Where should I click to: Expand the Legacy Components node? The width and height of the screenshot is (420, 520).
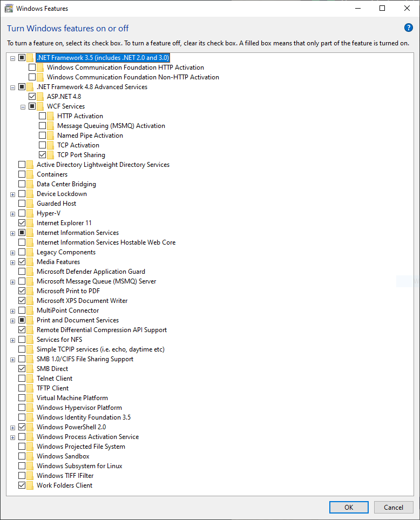(12, 253)
